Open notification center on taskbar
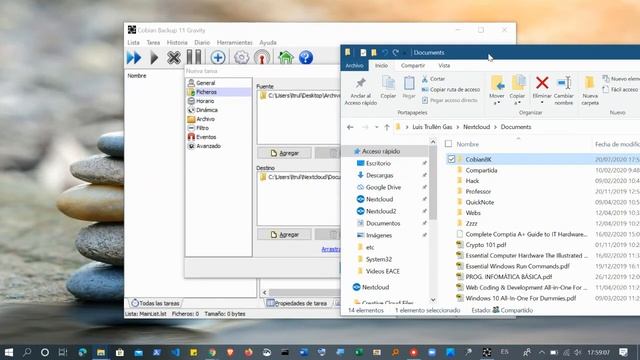Viewport: 640px width, 360px height. pyautogui.click(x=623, y=352)
